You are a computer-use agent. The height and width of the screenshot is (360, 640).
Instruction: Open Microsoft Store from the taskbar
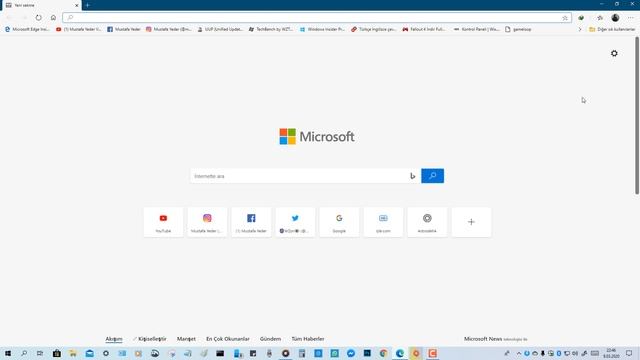(57, 353)
